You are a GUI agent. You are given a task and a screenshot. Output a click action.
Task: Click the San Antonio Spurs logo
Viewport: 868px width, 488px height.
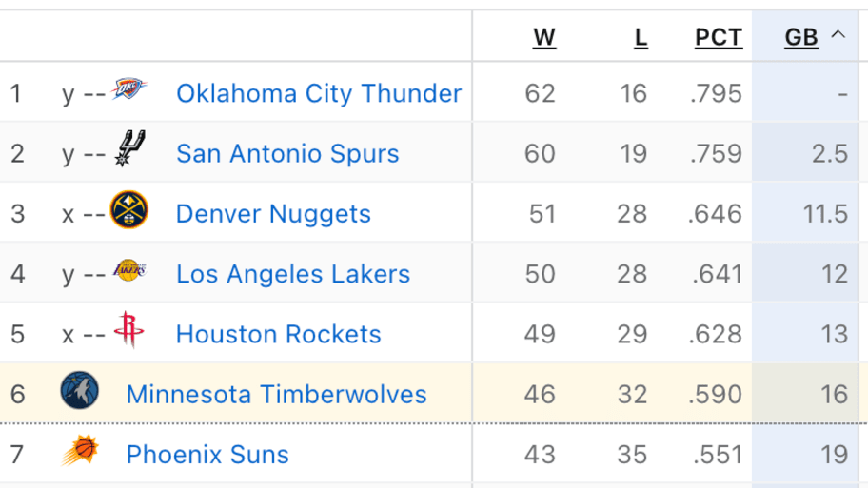tap(129, 148)
